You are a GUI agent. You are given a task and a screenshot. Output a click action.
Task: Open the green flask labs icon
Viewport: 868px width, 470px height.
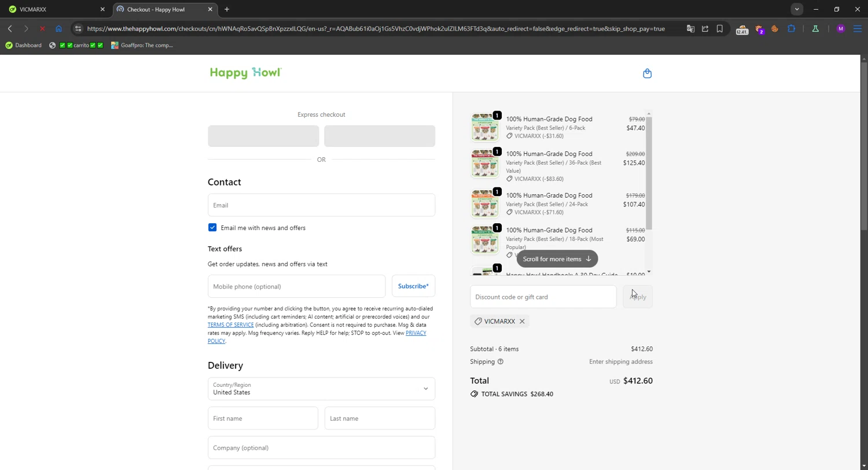pyautogui.click(x=815, y=28)
